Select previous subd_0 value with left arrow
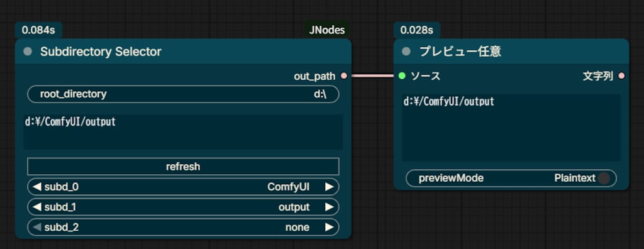Viewport: 644px width, 249px height. coord(37,187)
